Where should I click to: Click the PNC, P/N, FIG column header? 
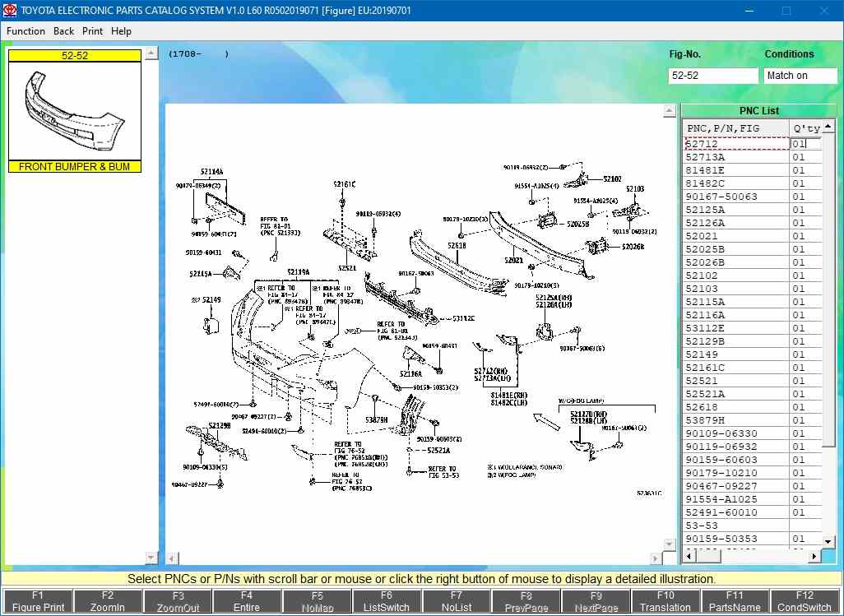tap(735, 128)
